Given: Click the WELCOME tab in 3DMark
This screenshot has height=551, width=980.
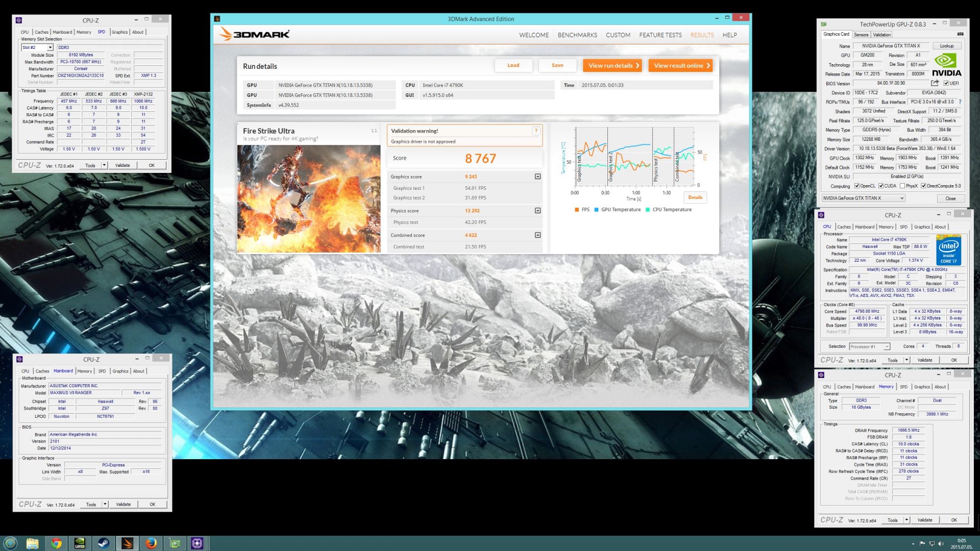Looking at the screenshot, I should [534, 35].
